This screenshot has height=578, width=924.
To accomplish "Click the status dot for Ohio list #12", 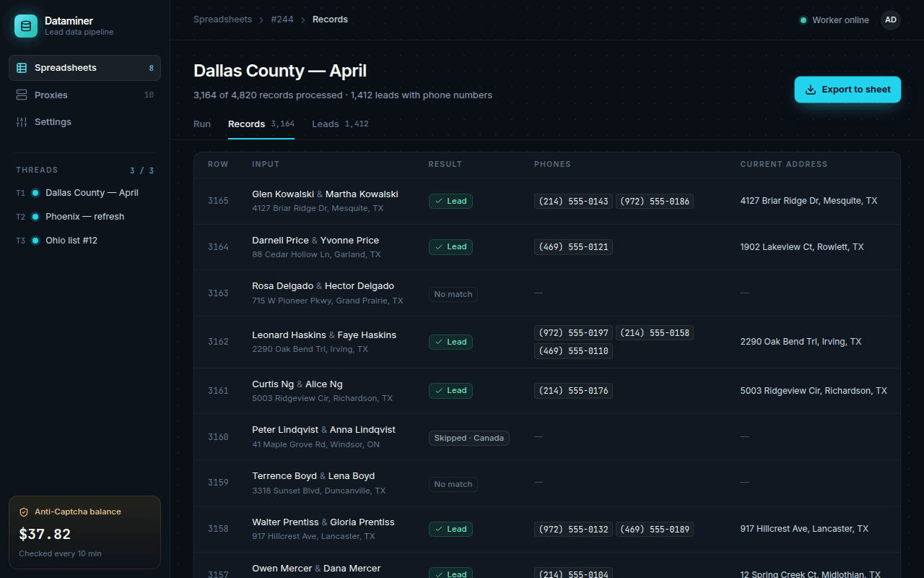I will click(35, 241).
